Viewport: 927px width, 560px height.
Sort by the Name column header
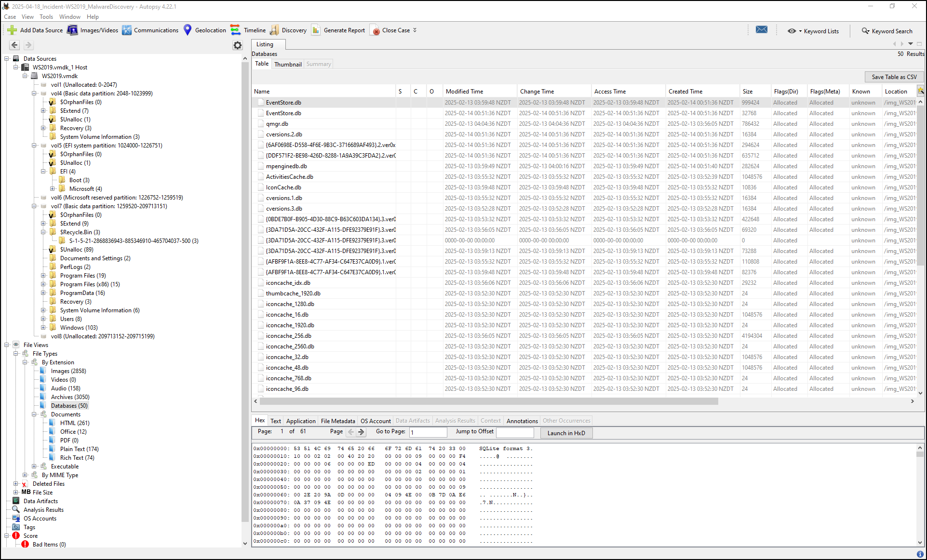coord(323,92)
